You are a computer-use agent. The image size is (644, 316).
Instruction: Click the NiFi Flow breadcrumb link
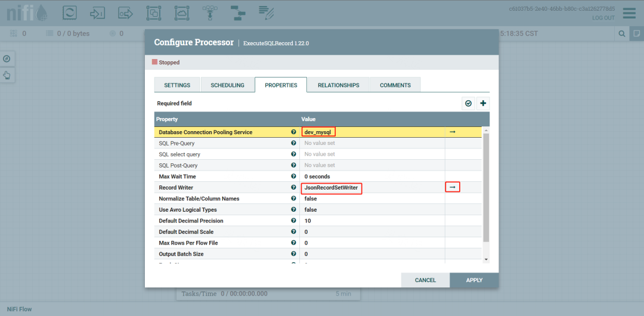pos(19,309)
